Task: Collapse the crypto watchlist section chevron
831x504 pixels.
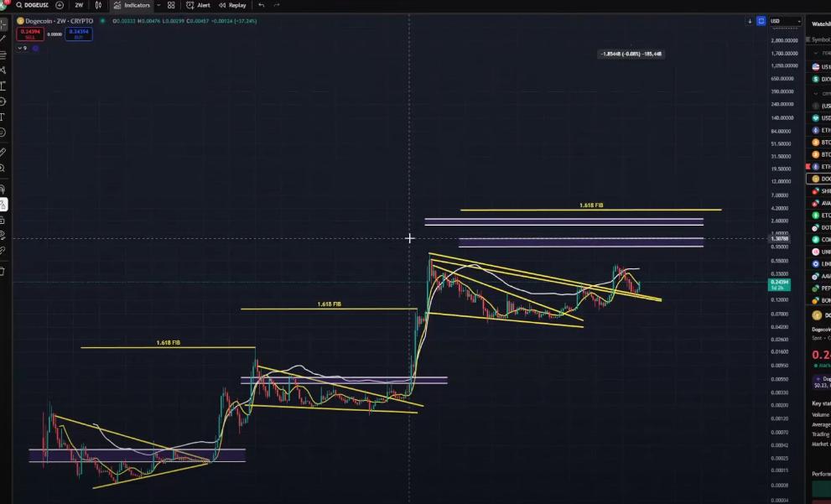Action: point(816,93)
